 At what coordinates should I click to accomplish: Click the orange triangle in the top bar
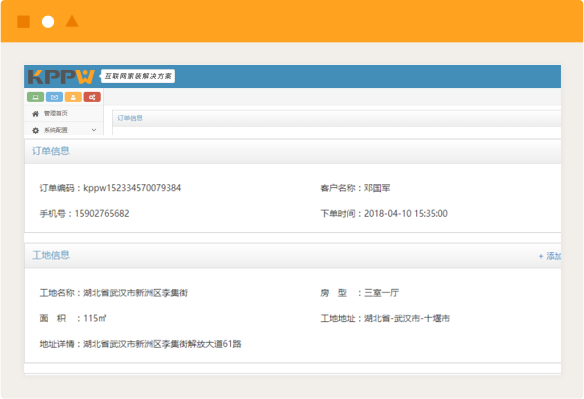click(x=72, y=21)
